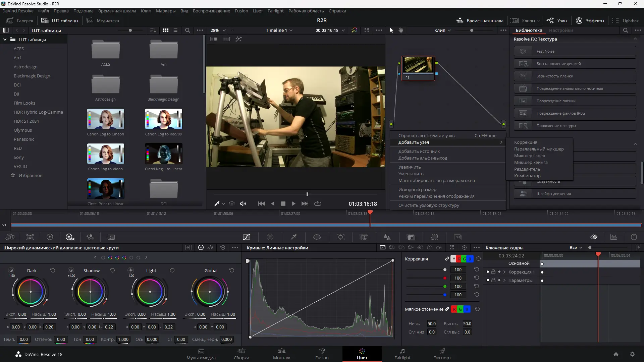
Task: Collapse the LUT-таблицы tree root
Action: (x=5, y=40)
